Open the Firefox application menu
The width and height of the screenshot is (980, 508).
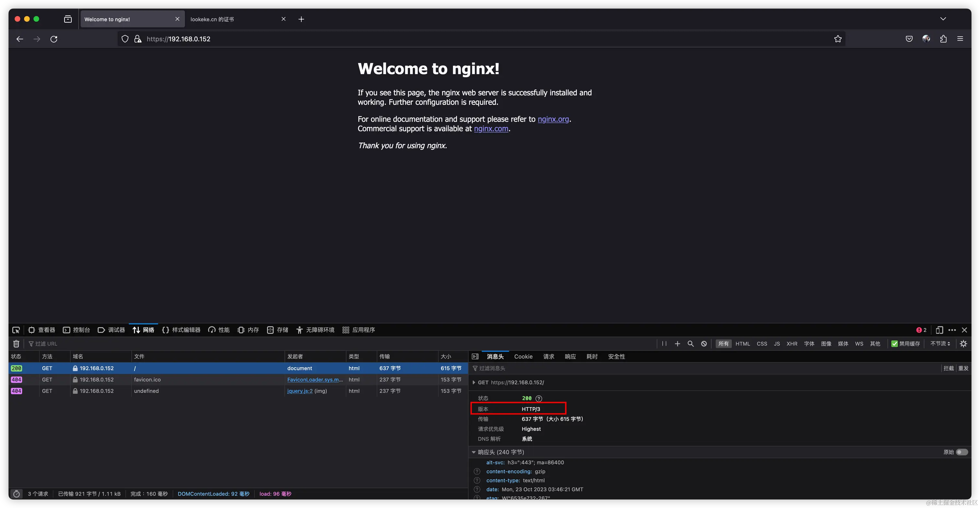tap(960, 39)
